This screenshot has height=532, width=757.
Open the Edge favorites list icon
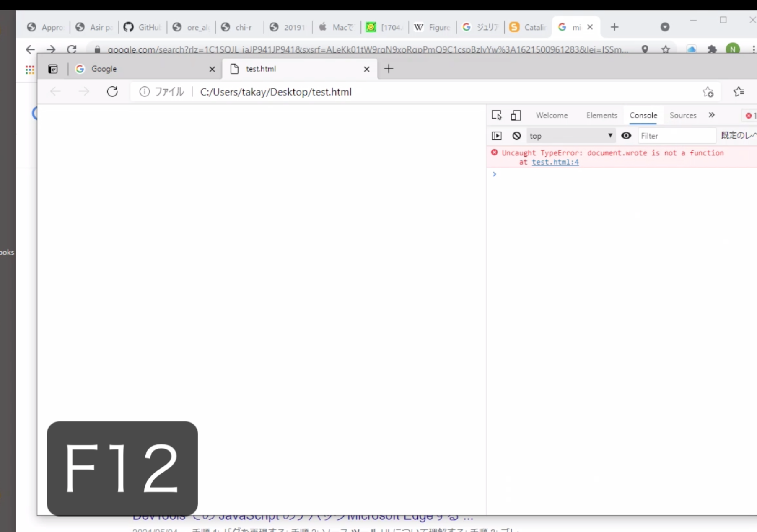739,91
